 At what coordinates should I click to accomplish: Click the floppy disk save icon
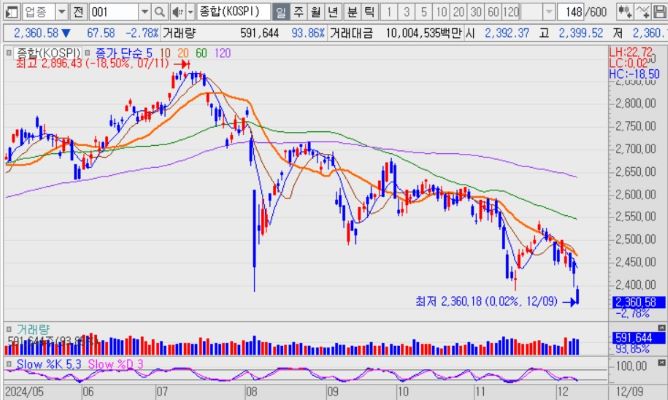point(659,12)
